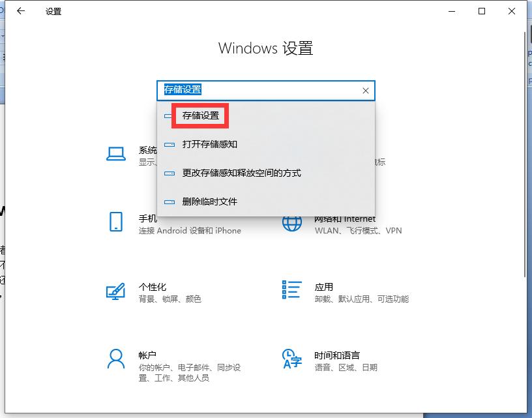Open the 手机 phone icon
The image size is (532, 418).
[115, 222]
